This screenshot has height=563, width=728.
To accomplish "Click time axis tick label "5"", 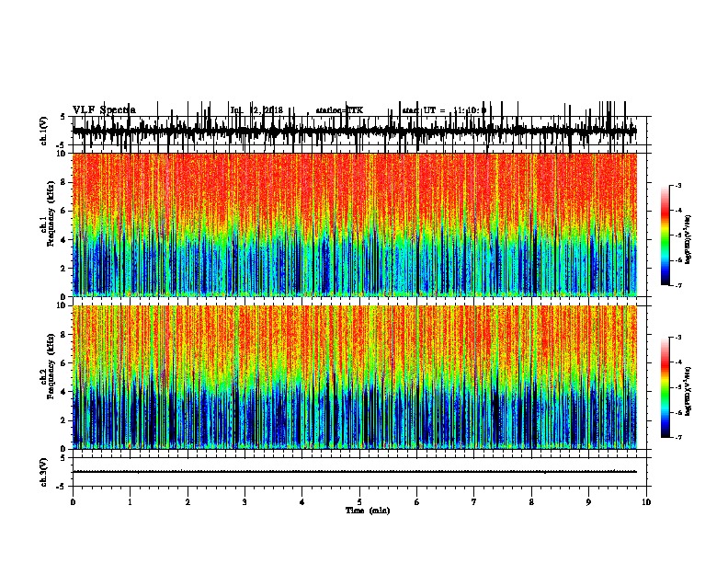I will click(359, 502).
